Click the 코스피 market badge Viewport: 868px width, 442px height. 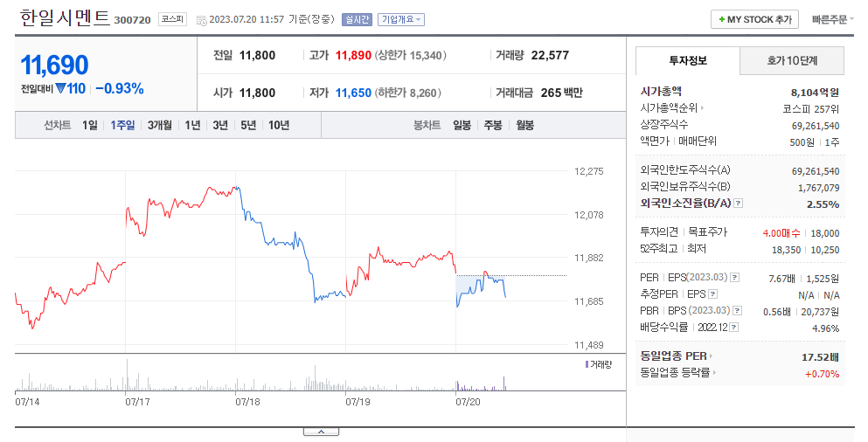(x=172, y=19)
